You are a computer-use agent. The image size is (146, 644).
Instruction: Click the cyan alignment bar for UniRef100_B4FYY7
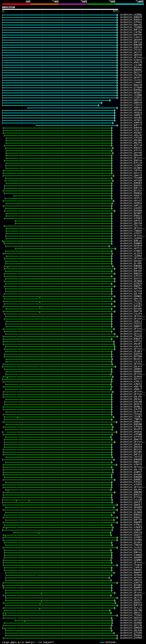click(x=77, y=125)
